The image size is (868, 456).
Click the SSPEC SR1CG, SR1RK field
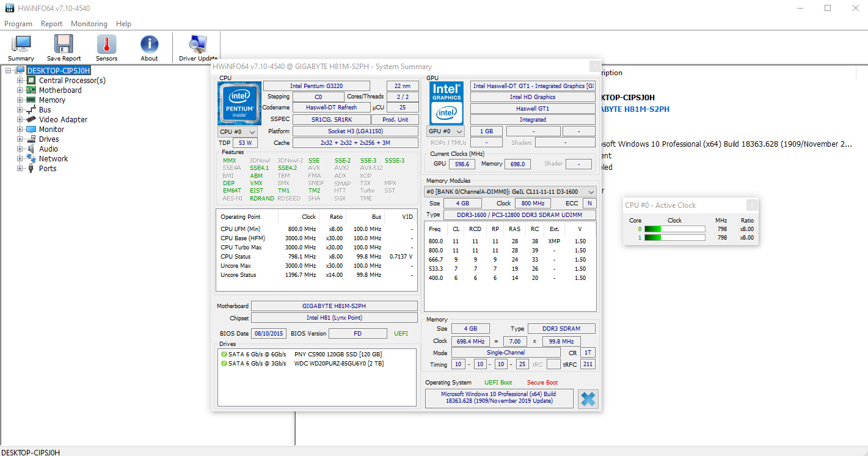tap(332, 119)
